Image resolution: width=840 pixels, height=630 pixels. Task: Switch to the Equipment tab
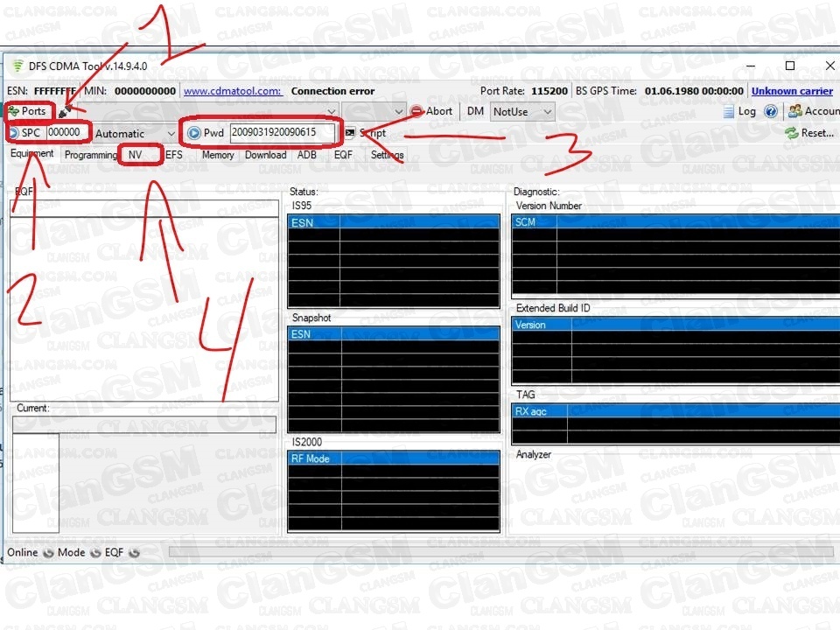(x=32, y=154)
